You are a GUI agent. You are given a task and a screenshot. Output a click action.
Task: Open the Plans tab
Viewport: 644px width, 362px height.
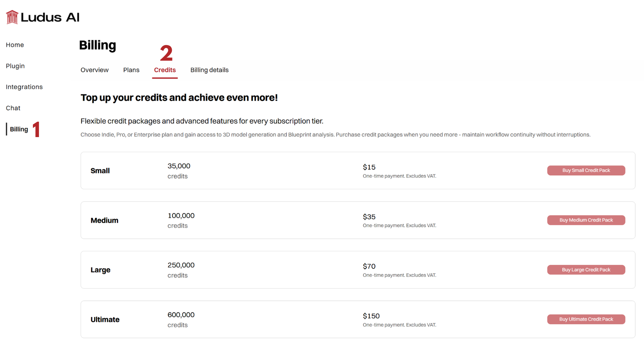[x=131, y=70]
